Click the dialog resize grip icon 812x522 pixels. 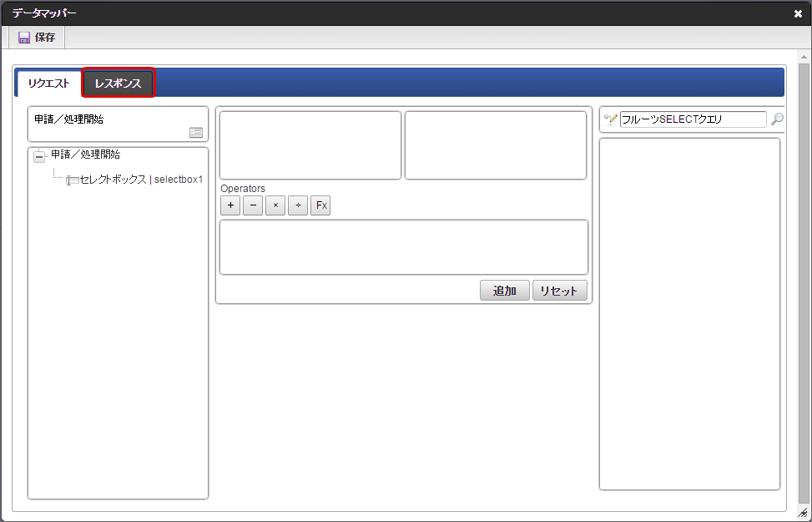(803, 513)
